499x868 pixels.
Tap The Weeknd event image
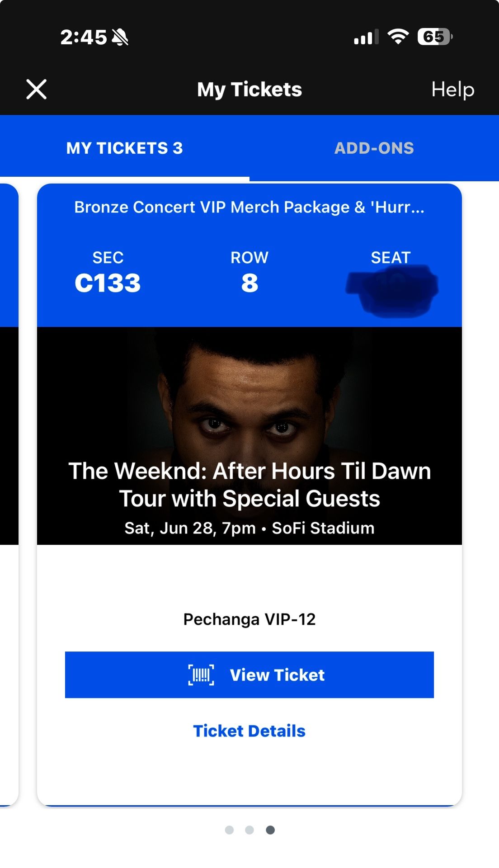[x=249, y=407]
